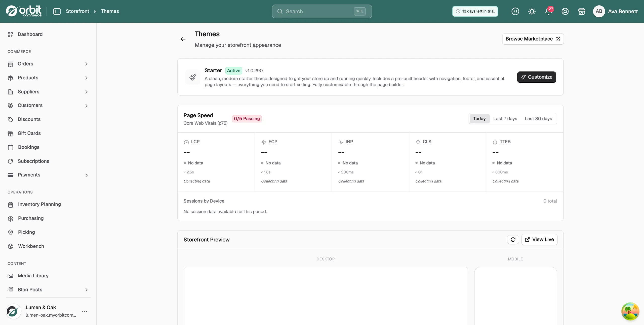Go back using the left arrow
The image size is (644, 325).
pos(183,39)
